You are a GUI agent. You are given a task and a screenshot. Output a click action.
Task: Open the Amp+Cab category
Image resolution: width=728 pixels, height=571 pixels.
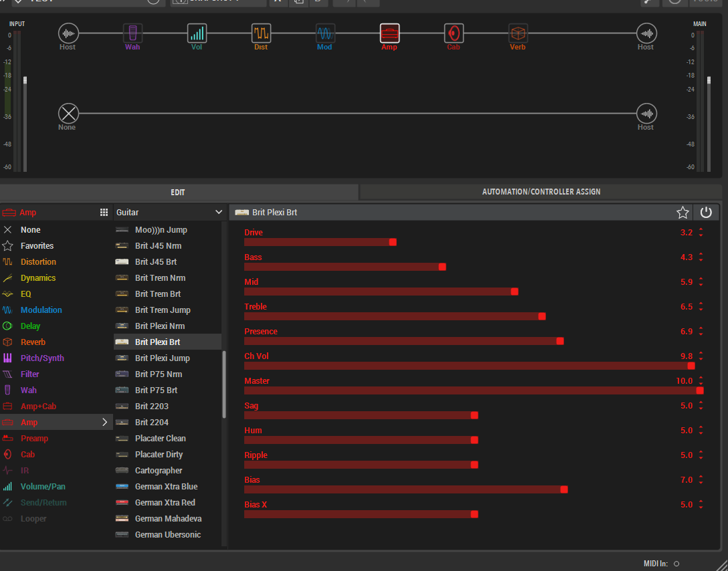pyautogui.click(x=56, y=407)
